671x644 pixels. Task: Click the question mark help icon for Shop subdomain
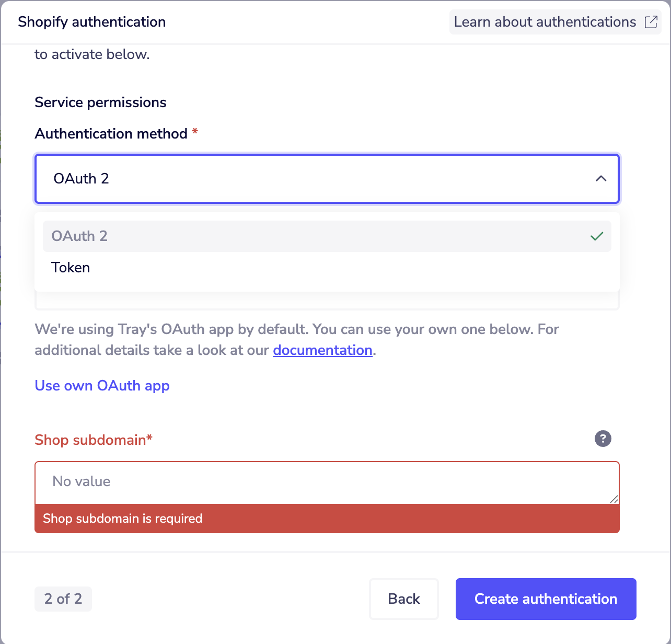[603, 439]
